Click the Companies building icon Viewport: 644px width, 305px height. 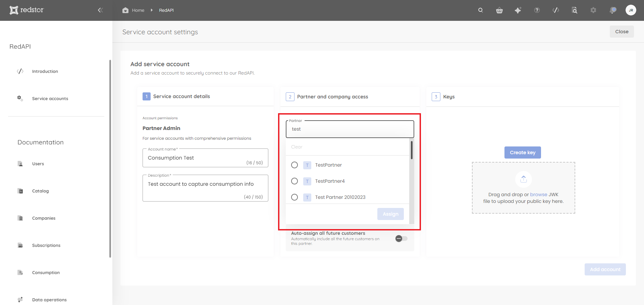[20, 218]
